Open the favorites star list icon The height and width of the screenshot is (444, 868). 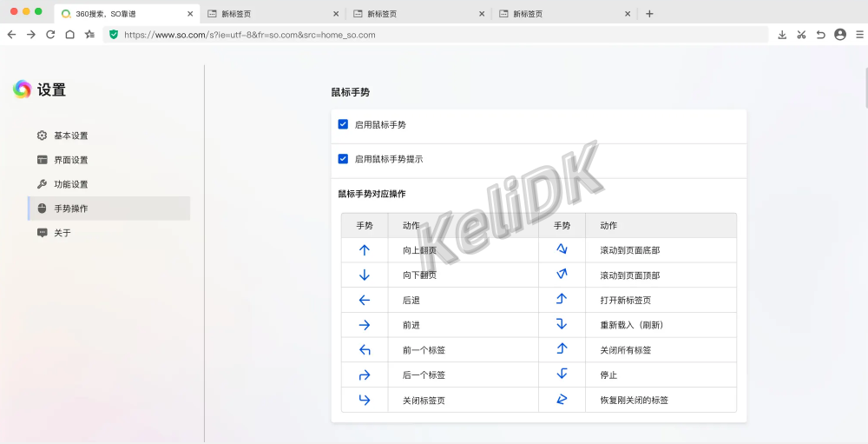89,35
